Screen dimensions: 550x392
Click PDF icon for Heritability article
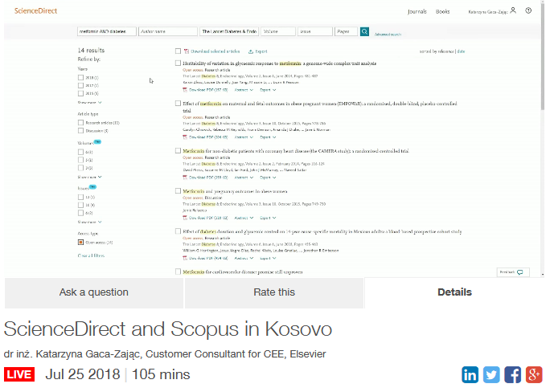tap(185, 90)
